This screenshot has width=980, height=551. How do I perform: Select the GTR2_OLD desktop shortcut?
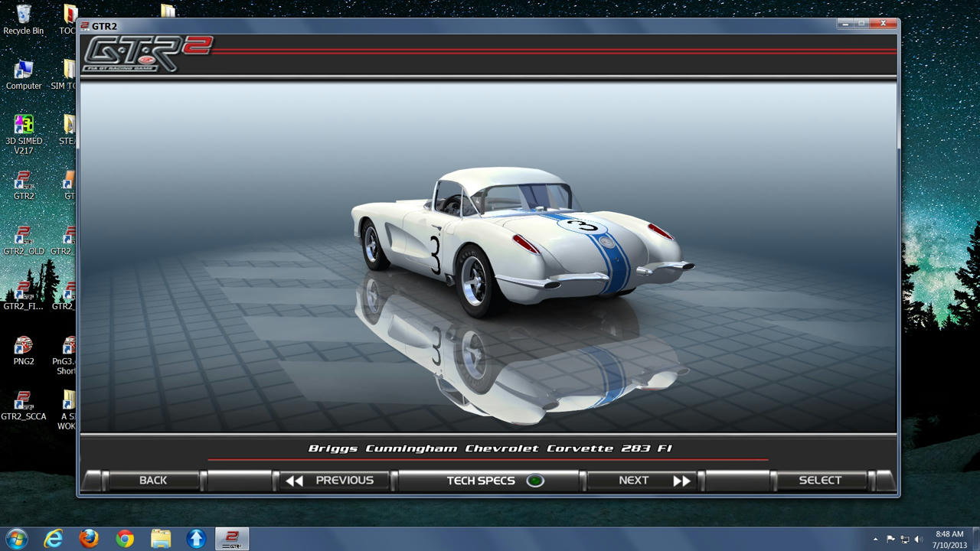pos(24,240)
